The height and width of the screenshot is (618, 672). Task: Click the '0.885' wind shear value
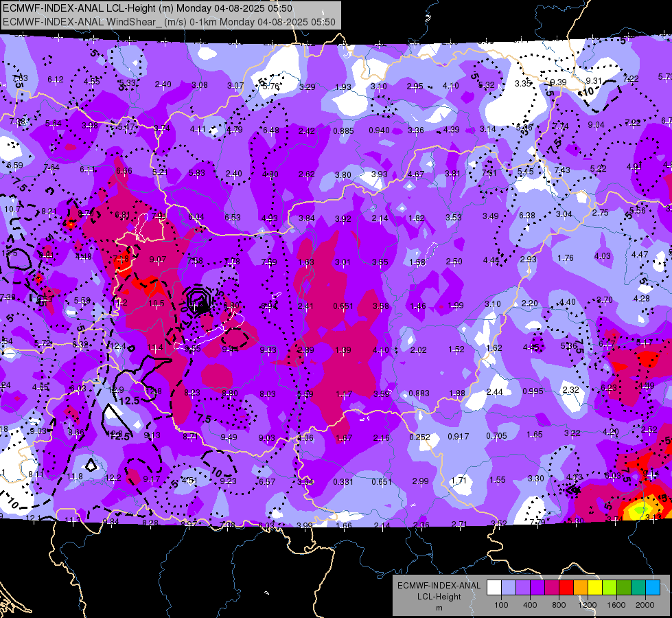(x=343, y=130)
